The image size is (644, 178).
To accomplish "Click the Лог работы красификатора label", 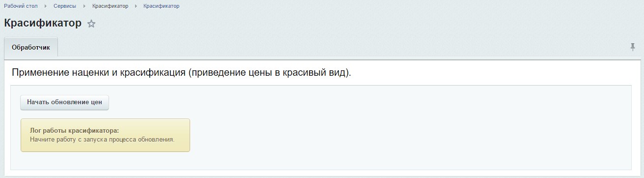I will click(75, 132).
